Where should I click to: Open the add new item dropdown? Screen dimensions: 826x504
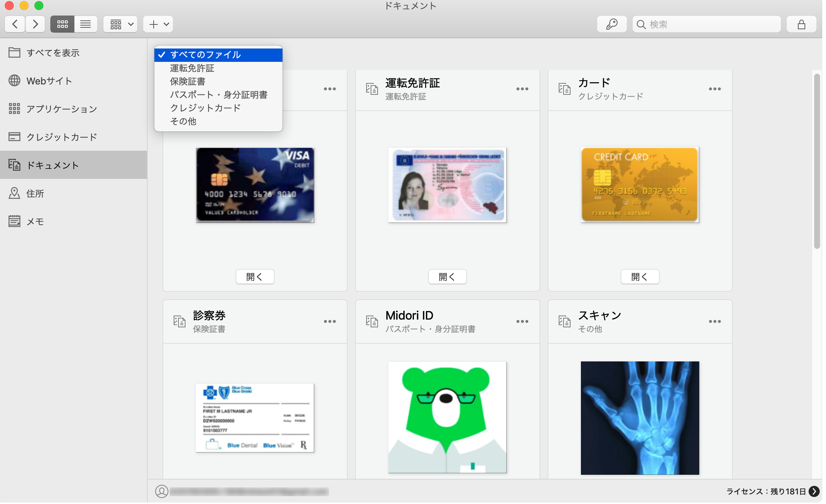158,24
